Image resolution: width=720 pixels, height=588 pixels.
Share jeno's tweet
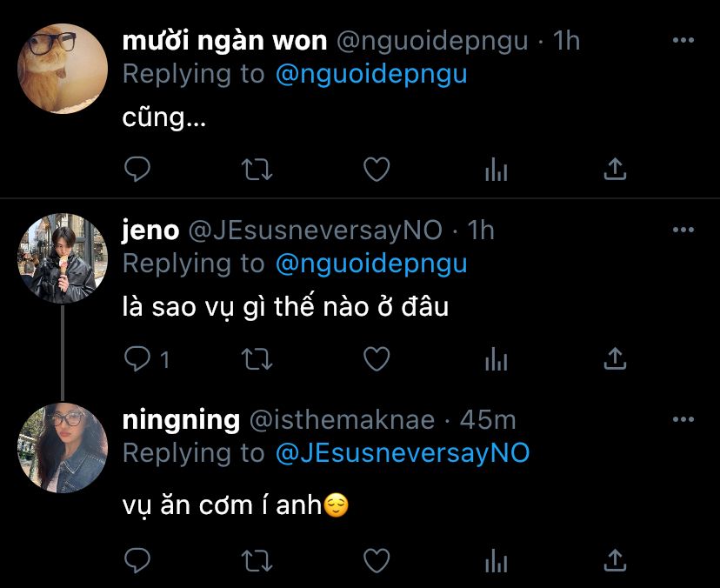615,358
